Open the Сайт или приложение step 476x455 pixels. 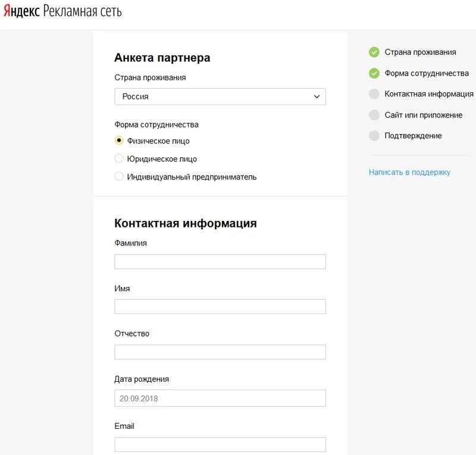click(x=423, y=115)
